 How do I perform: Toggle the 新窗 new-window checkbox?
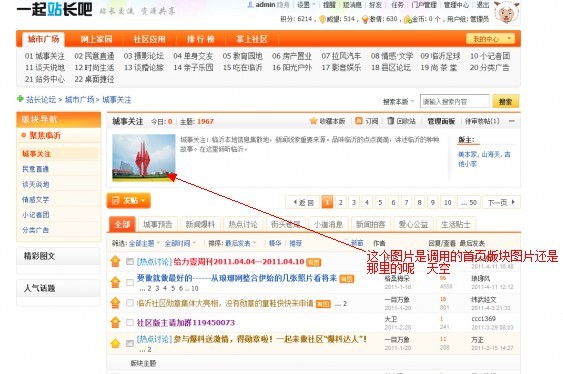(x=346, y=243)
